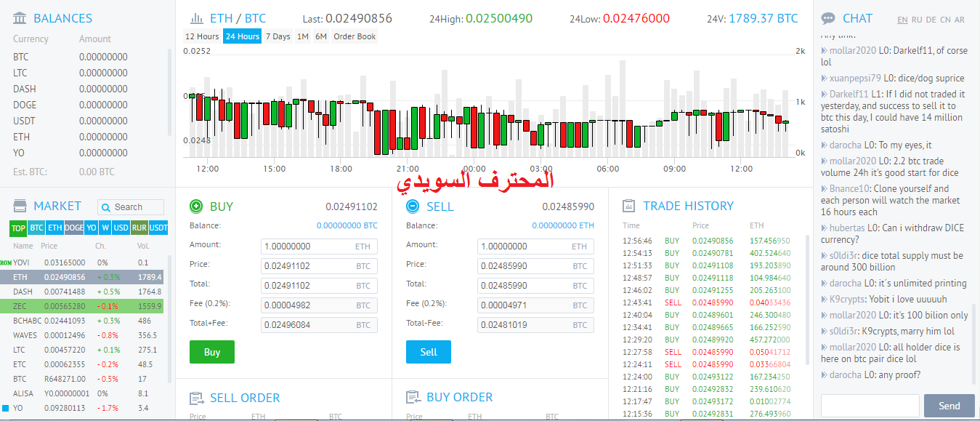Click the Sell Order list icon
Image resolution: width=980 pixels, height=421 pixels.
(x=196, y=398)
